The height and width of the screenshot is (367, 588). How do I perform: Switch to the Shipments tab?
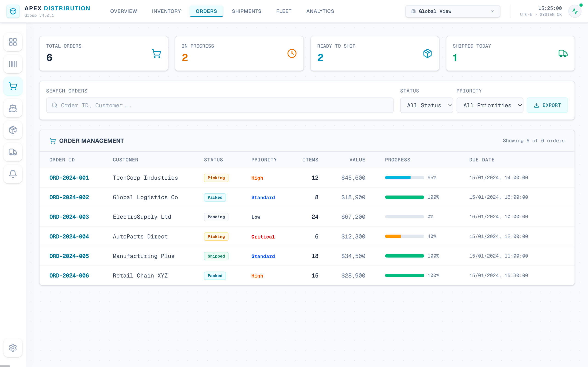(246, 11)
